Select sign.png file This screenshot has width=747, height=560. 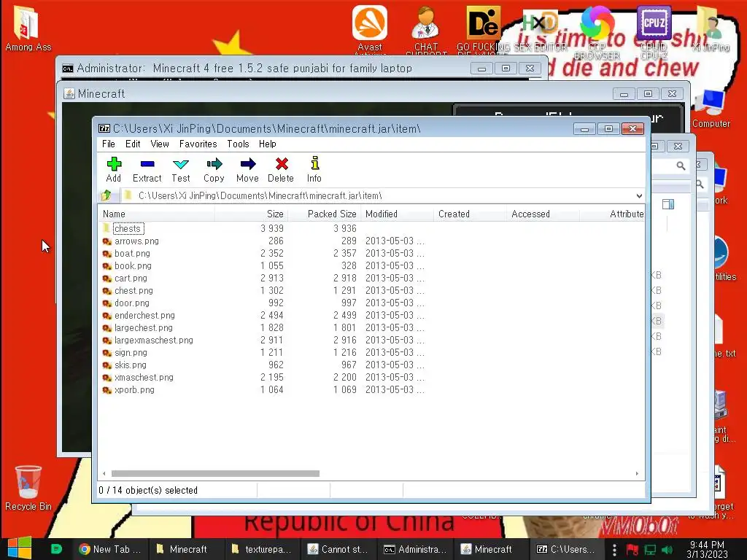click(131, 352)
